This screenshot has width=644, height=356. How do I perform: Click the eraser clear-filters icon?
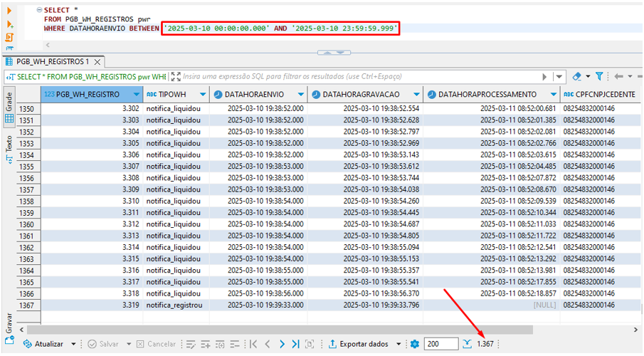click(577, 76)
